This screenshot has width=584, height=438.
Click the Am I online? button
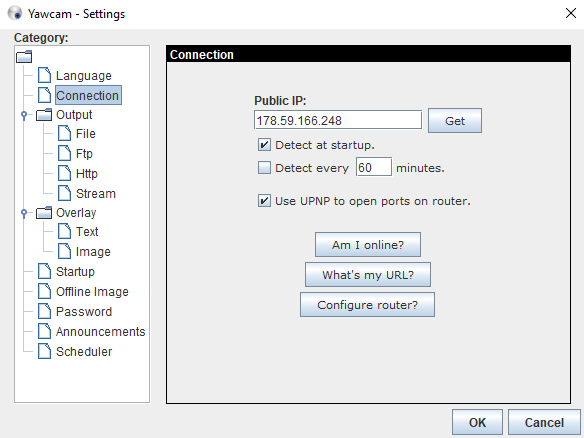point(368,245)
